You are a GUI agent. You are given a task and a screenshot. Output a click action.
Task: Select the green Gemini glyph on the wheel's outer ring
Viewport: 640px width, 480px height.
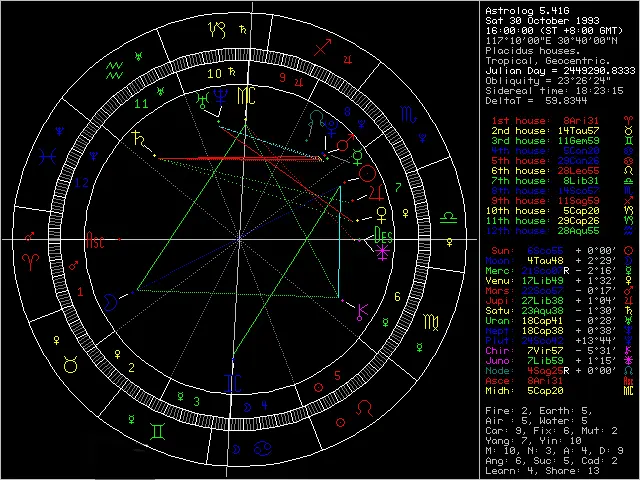[158, 431]
